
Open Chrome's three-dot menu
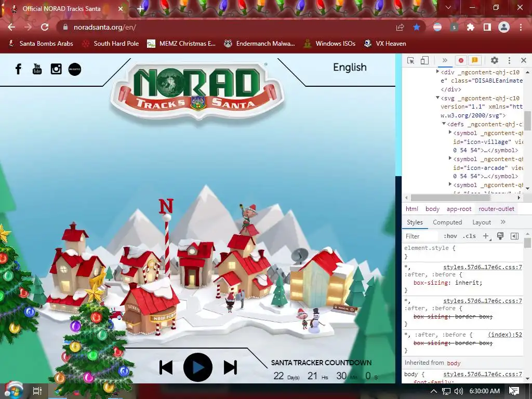(521, 27)
